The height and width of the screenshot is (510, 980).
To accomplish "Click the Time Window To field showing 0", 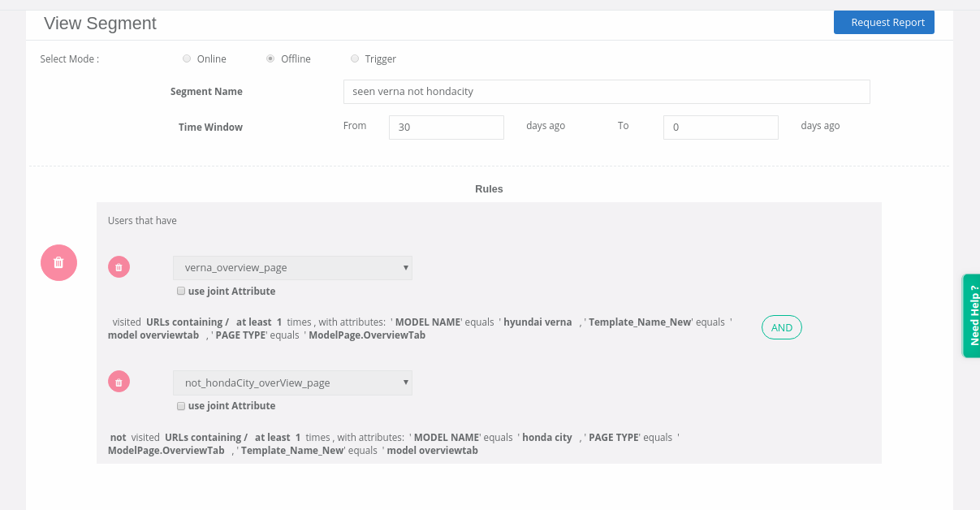I will [x=721, y=127].
